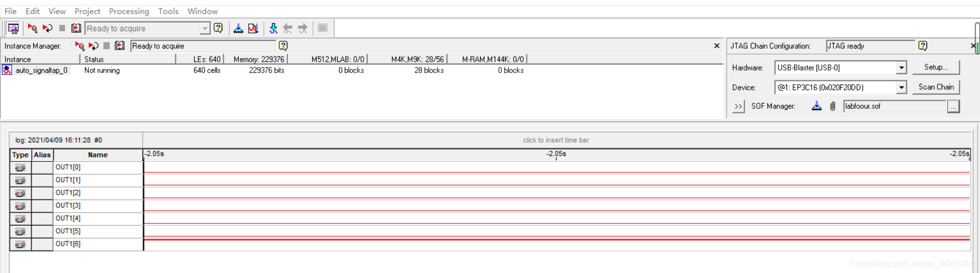
Task: Stop analysis in Instance Manager row
Action: point(106,45)
